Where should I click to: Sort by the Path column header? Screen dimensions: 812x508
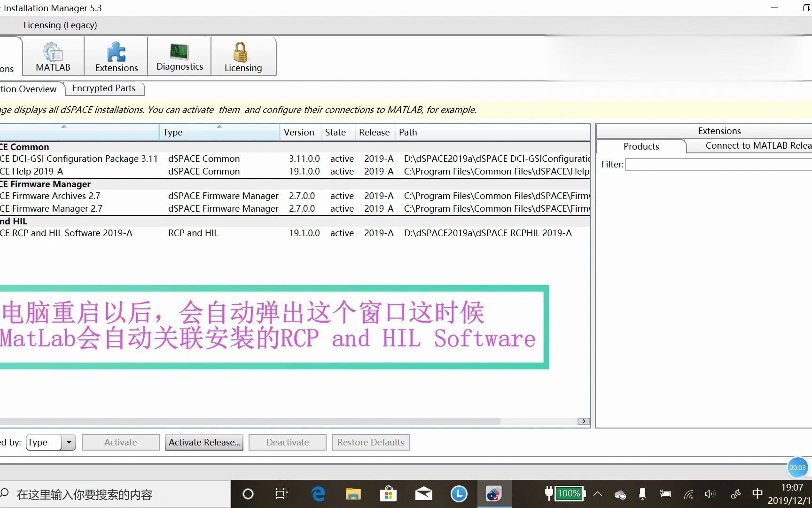pos(492,132)
